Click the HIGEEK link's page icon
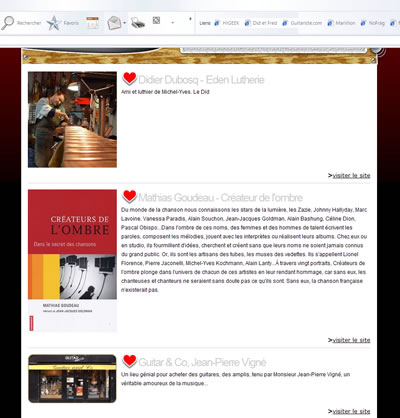The width and height of the screenshot is (400, 418). click(217, 23)
